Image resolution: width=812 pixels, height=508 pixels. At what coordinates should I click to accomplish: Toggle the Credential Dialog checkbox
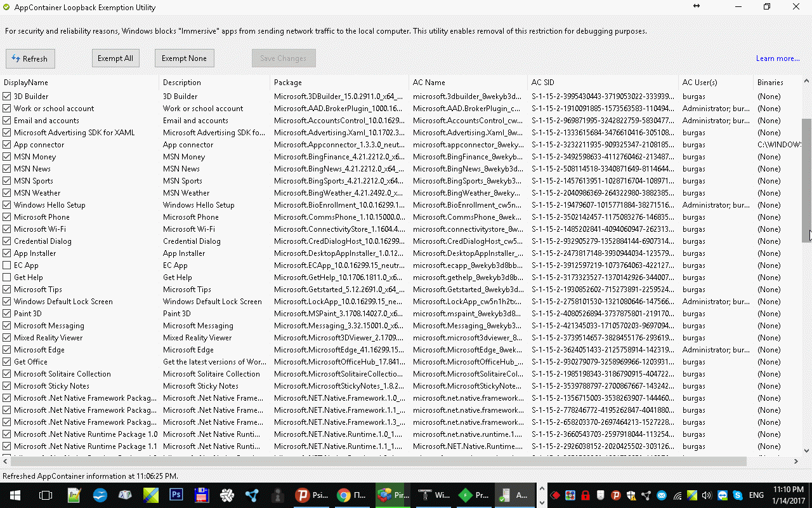[7, 241]
